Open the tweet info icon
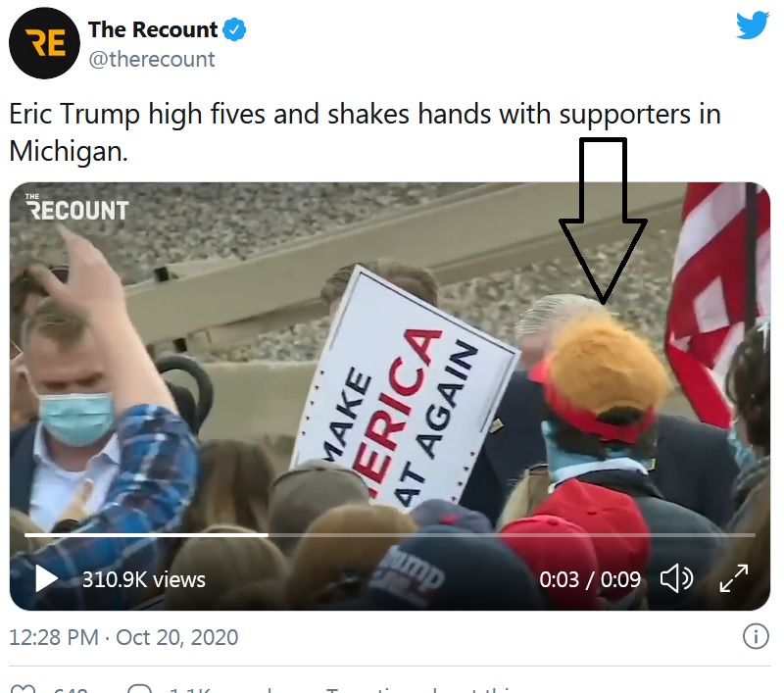Viewport: 784px width, 693px height. tap(756, 636)
